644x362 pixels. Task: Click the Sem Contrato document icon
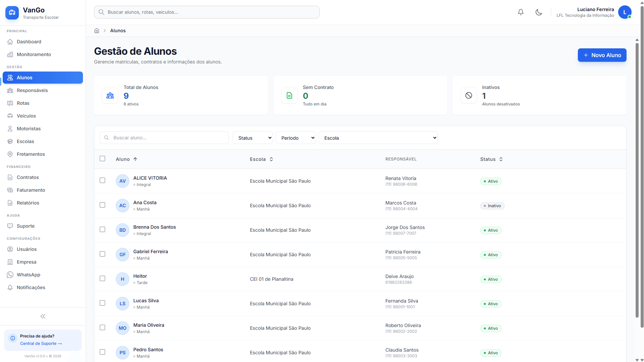289,95
